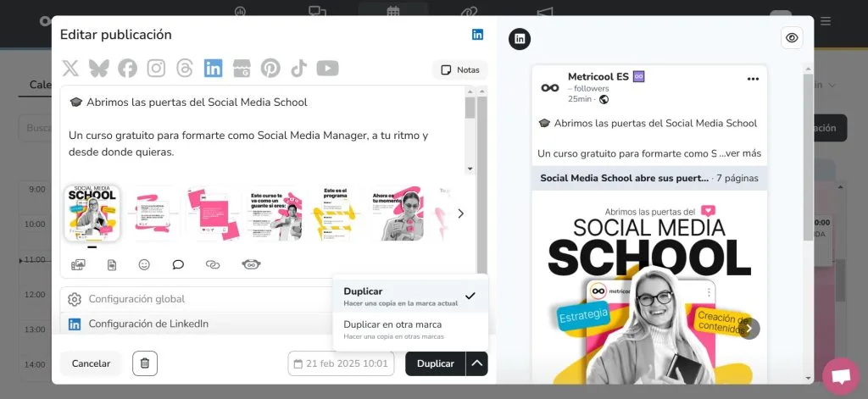
Task: Select the TikTok network icon
Action: 299,68
